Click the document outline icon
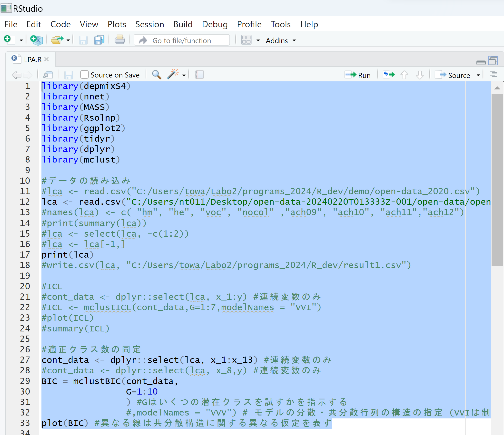 click(x=494, y=74)
